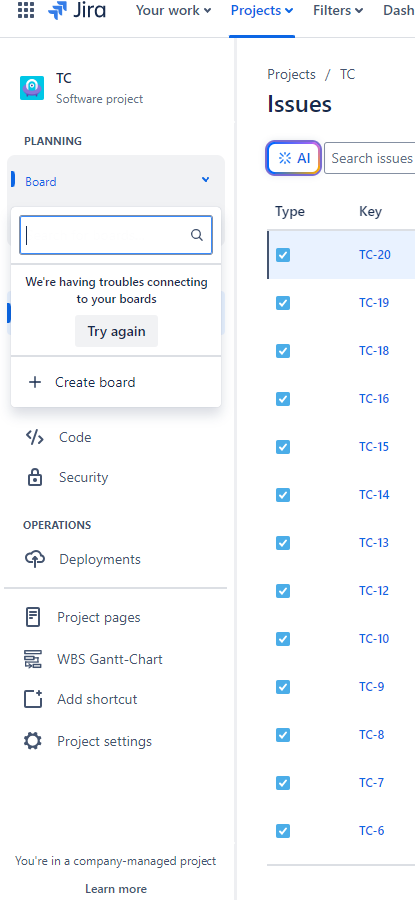Click the Projects breadcrumb link
415x900 pixels.
(x=292, y=75)
